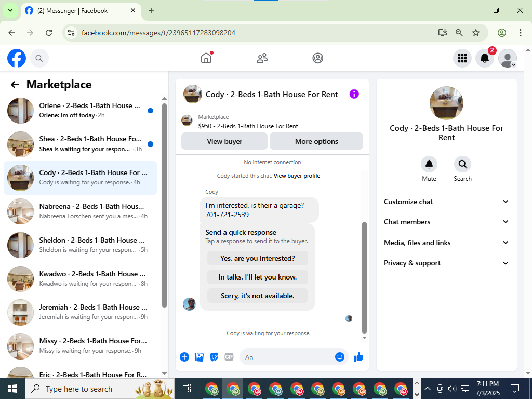Viewport: 532px width, 399px height.
Task: Open the Facebook menu grid icon
Action: [x=462, y=58]
